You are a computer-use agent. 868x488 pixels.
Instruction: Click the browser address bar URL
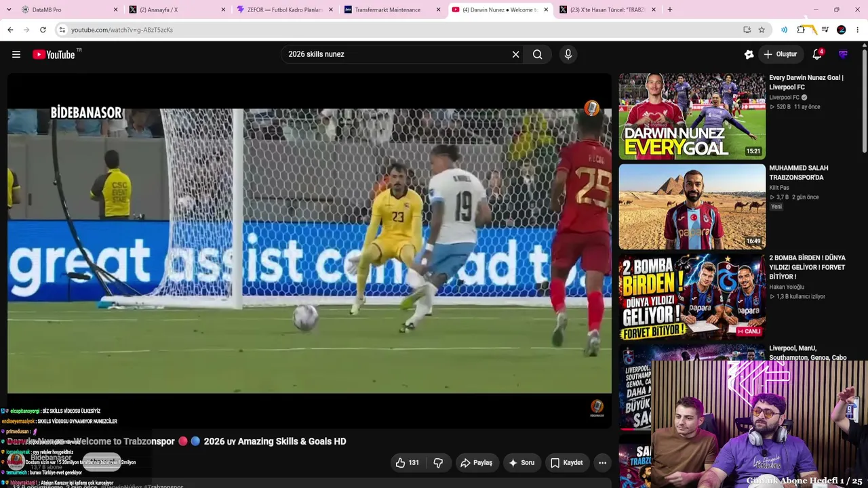pos(122,30)
